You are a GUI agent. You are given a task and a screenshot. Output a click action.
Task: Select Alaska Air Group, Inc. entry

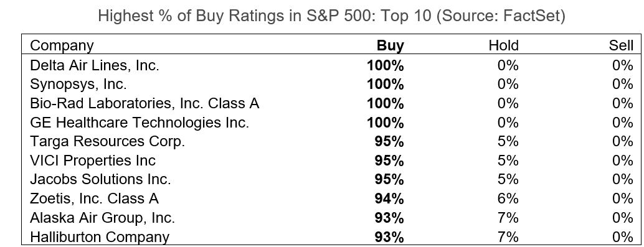(x=102, y=218)
